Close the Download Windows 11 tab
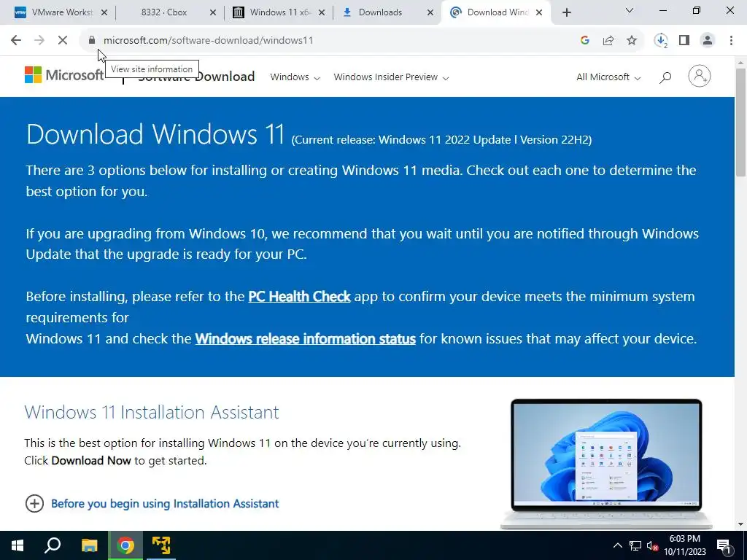This screenshot has height=560, width=747. point(539,12)
